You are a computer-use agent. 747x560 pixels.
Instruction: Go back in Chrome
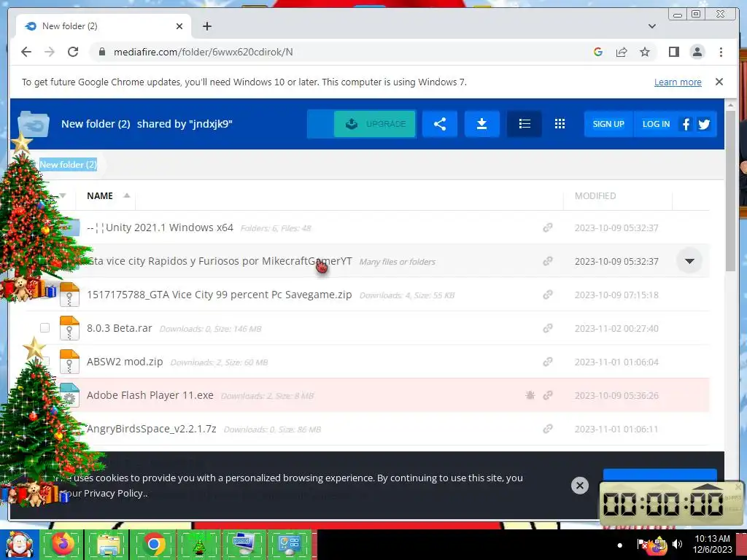click(x=26, y=52)
